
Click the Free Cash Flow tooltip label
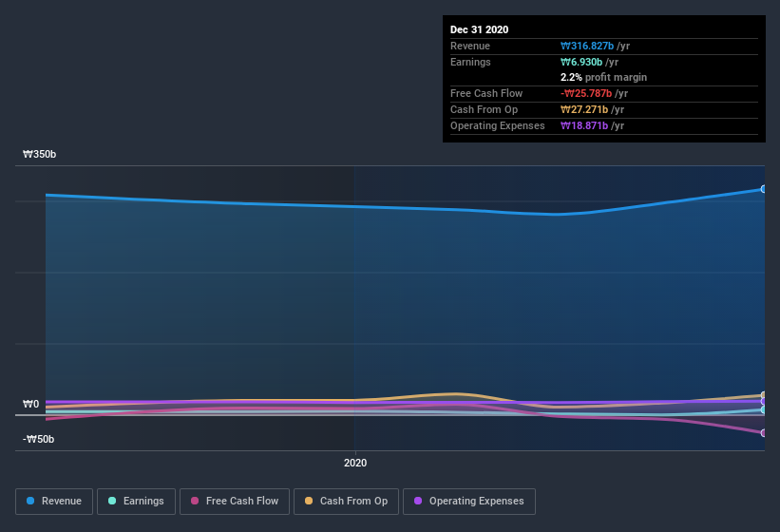pos(486,93)
